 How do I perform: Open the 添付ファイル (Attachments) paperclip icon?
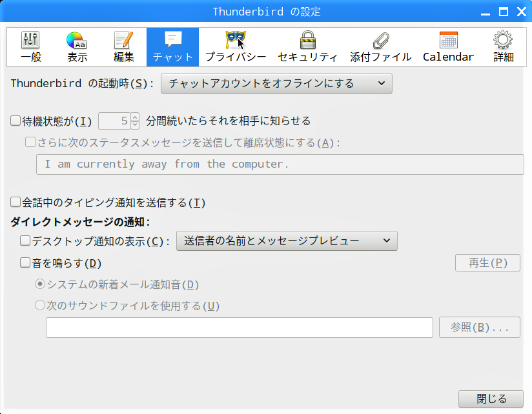click(381, 47)
